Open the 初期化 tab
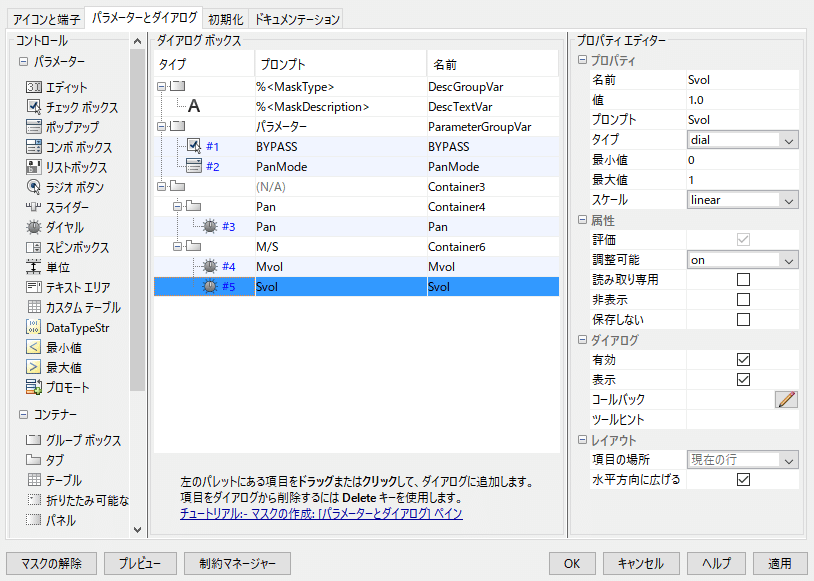The image size is (814, 581). [x=225, y=19]
